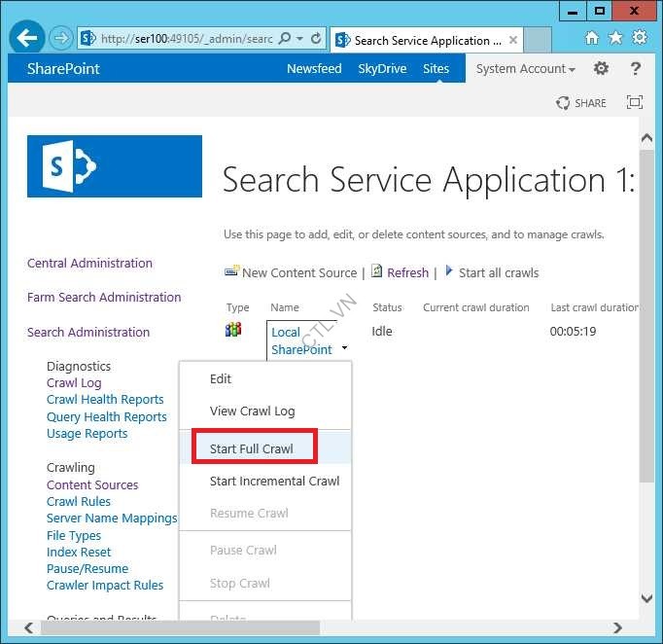This screenshot has width=663, height=644.
Task: Select Start Incremental Crawl menu entry
Action: coord(274,482)
